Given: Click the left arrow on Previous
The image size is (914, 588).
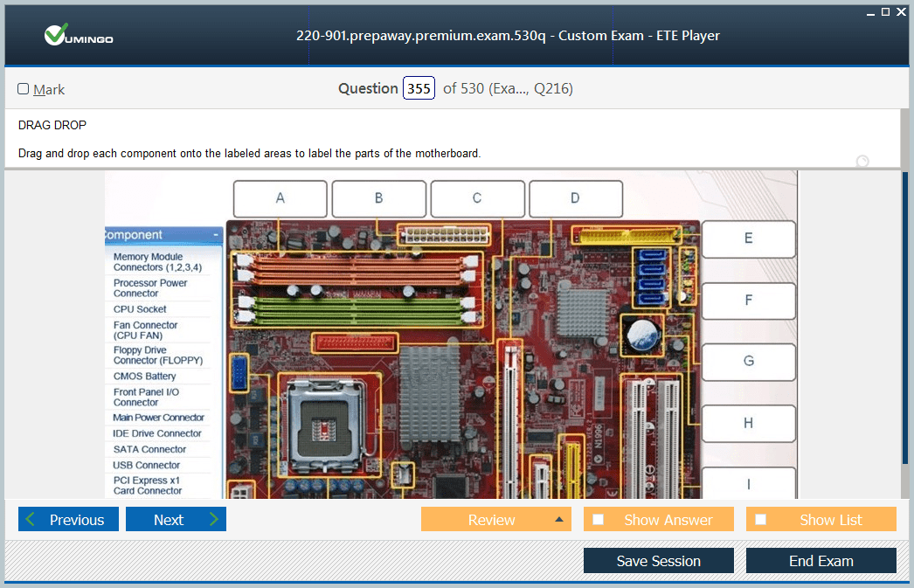Looking at the screenshot, I should [x=31, y=520].
